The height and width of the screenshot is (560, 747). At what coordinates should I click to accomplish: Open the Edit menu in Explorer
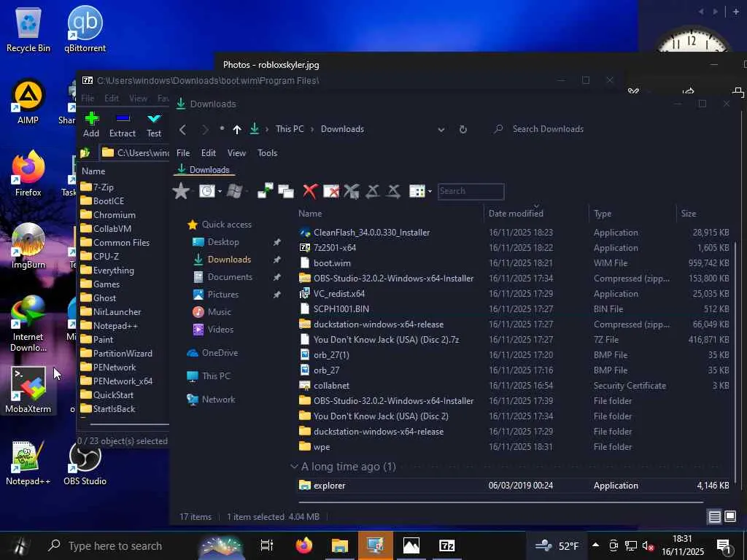pos(208,153)
